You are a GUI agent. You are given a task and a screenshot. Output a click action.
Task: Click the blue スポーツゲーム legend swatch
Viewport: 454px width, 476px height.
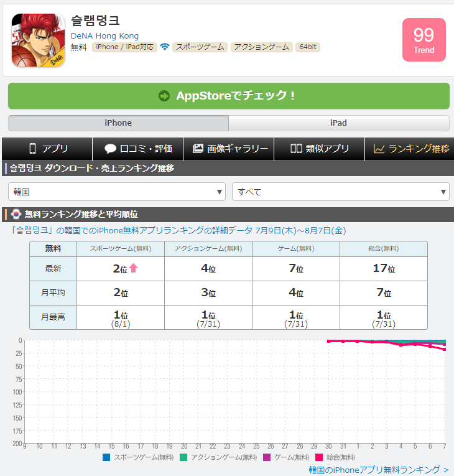(106, 457)
